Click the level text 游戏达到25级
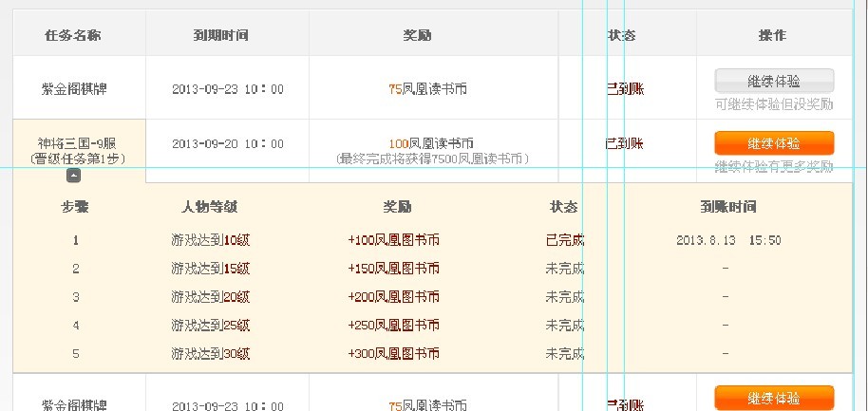 point(211,326)
